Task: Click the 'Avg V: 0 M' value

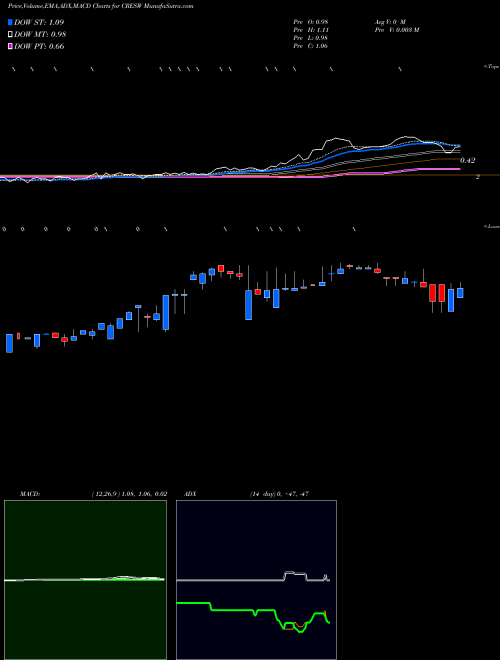Action: coord(389,22)
